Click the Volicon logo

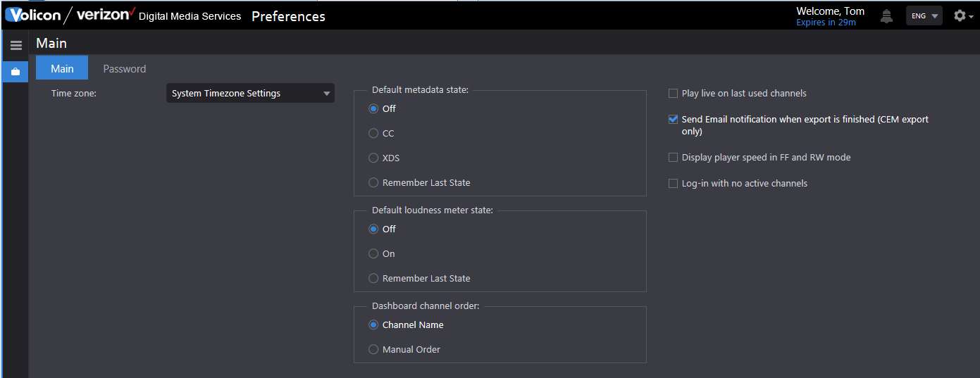pos(33,15)
